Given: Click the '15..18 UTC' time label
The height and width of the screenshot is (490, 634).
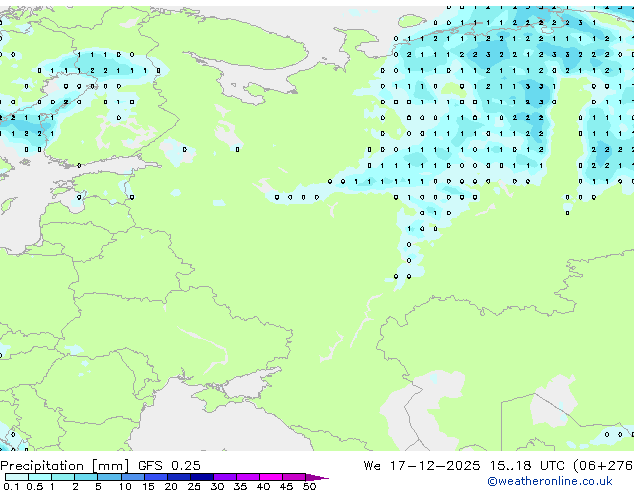Looking at the screenshot, I should (527, 466).
